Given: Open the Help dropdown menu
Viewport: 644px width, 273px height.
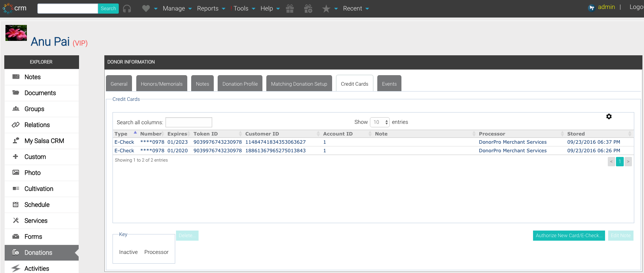Looking at the screenshot, I should (270, 9).
